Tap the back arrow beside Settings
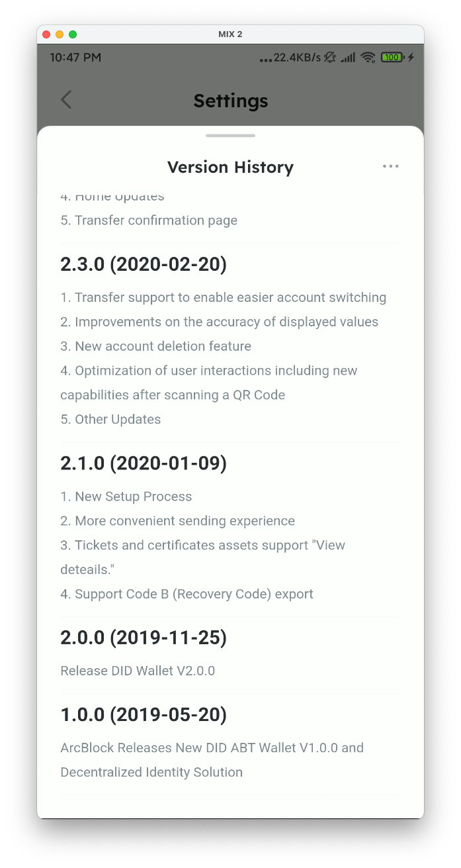461x868 pixels. coord(66,100)
